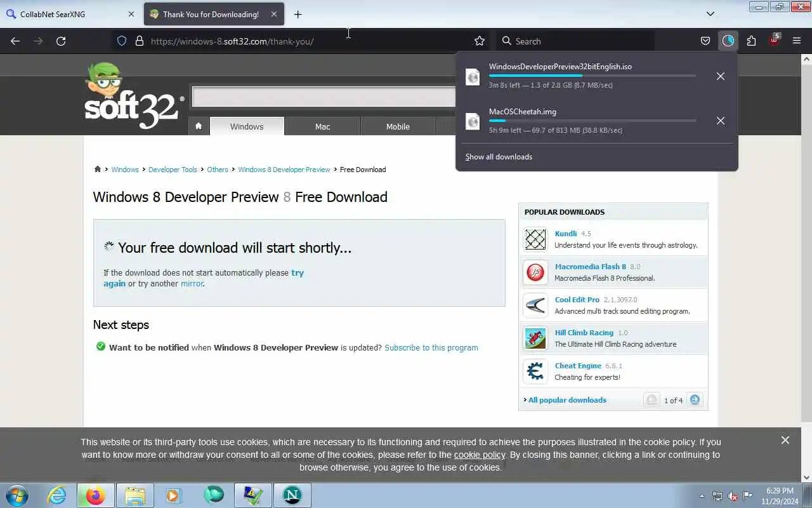Open a new tab with plus button
This screenshot has height=508, width=812.
298,14
